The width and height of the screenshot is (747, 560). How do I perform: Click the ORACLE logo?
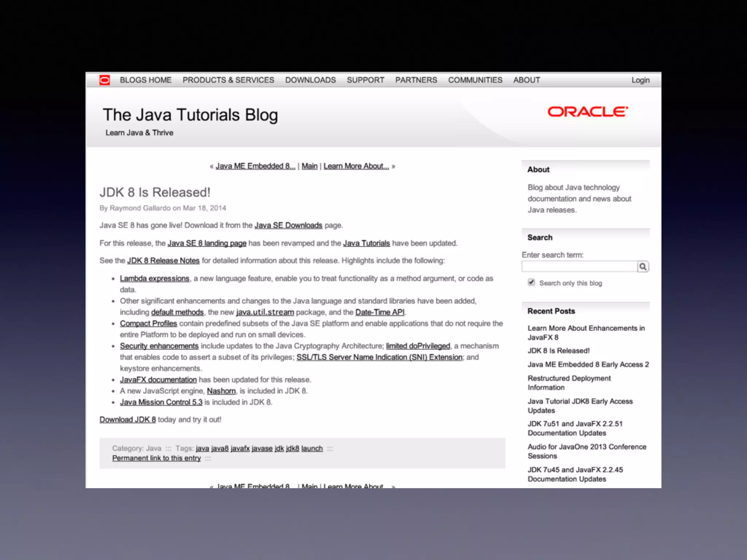pyautogui.click(x=588, y=112)
